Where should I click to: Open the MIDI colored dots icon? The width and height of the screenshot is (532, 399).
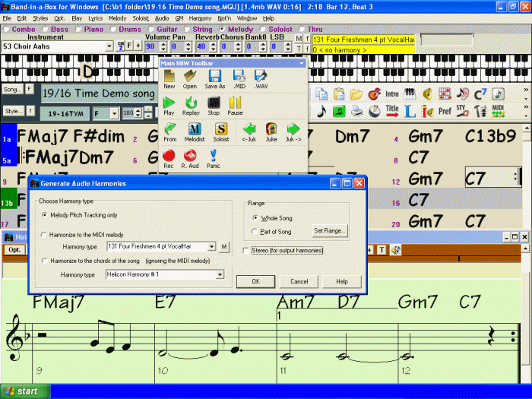(498, 111)
